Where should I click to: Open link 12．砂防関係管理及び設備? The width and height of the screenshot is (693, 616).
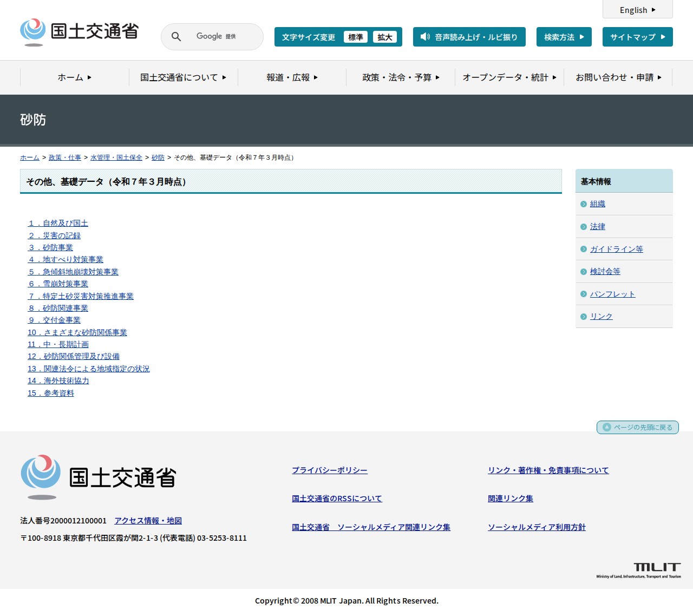74,356
